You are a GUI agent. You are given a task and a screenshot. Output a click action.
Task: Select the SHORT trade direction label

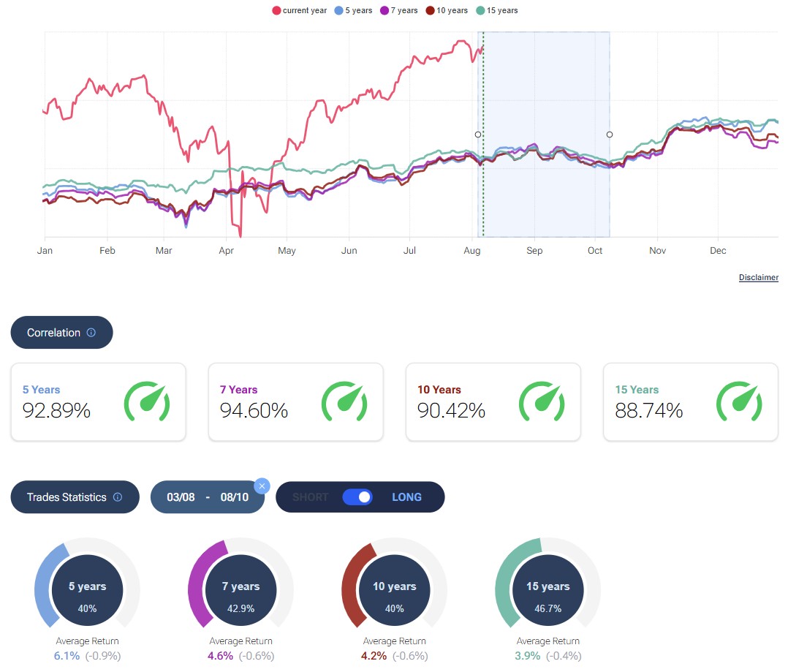pyautogui.click(x=311, y=497)
